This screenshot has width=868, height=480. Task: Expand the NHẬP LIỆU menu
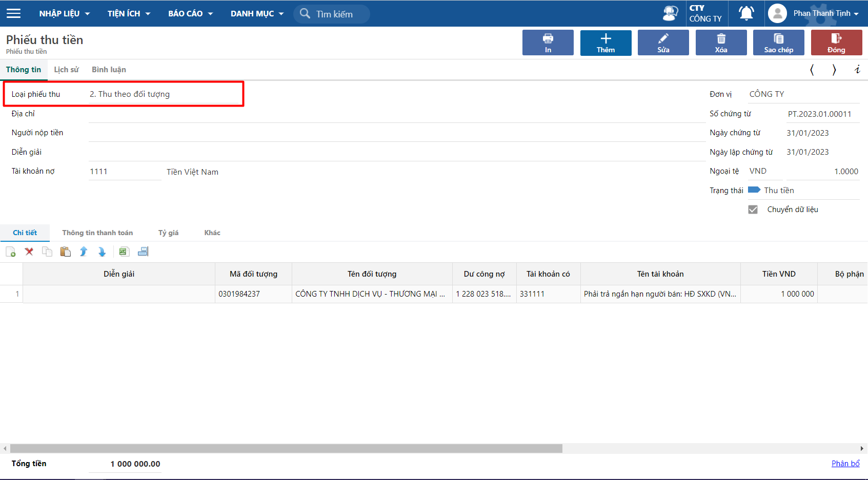(x=65, y=13)
